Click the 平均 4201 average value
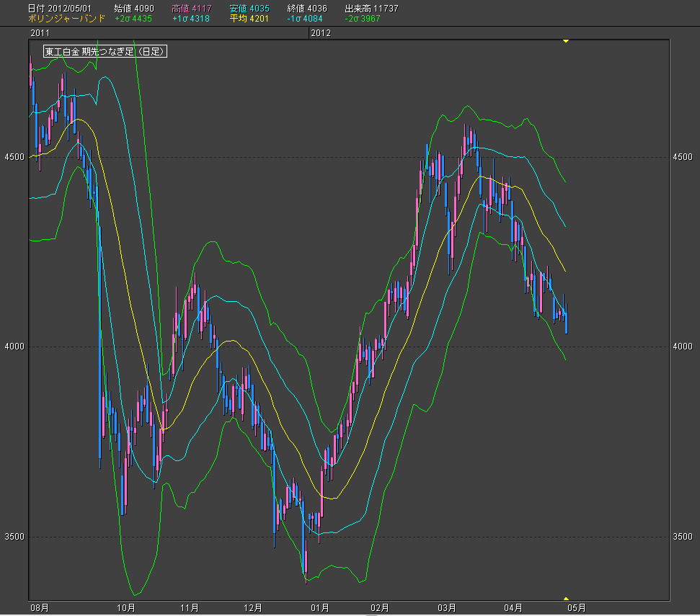This screenshot has height=616, width=700. pos(249,18)
